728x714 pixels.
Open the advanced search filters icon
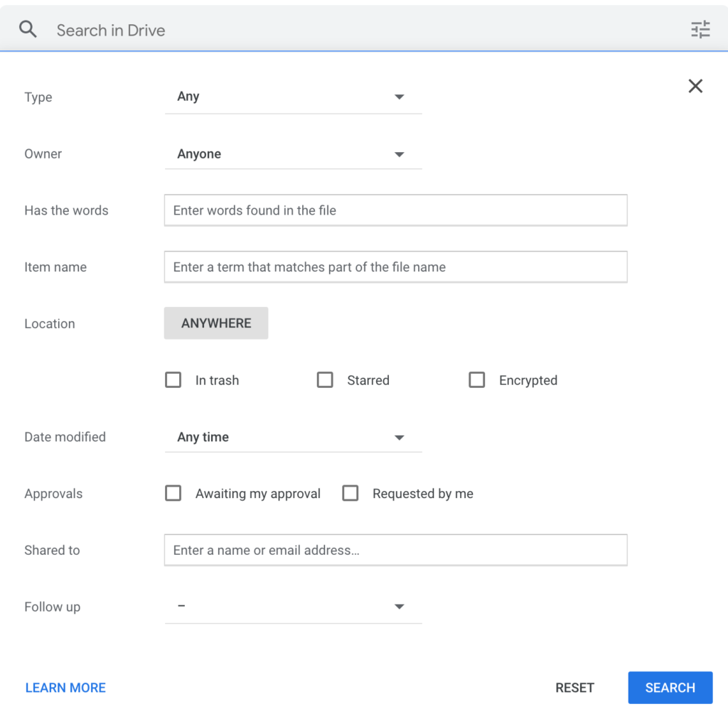tap(700, 29)
